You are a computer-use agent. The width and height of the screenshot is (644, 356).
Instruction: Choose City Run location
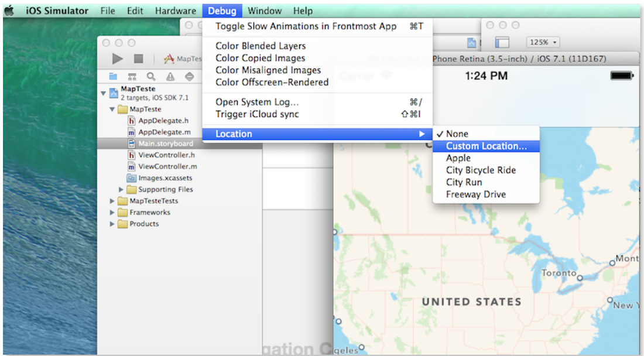coord(487,182)
